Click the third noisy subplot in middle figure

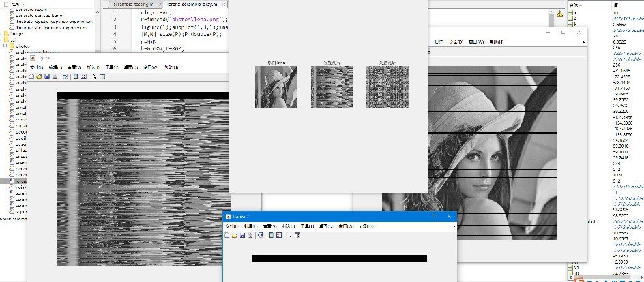point(387,87)
